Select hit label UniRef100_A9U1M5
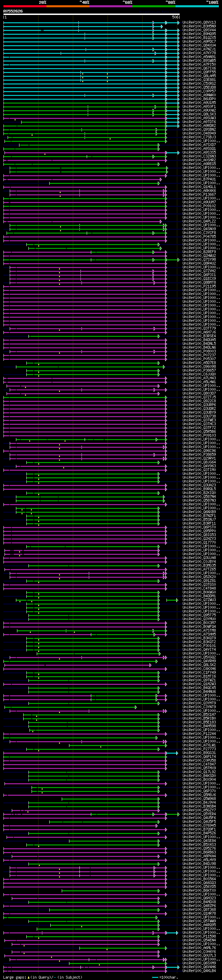The image size is (222, 980). 199,103
